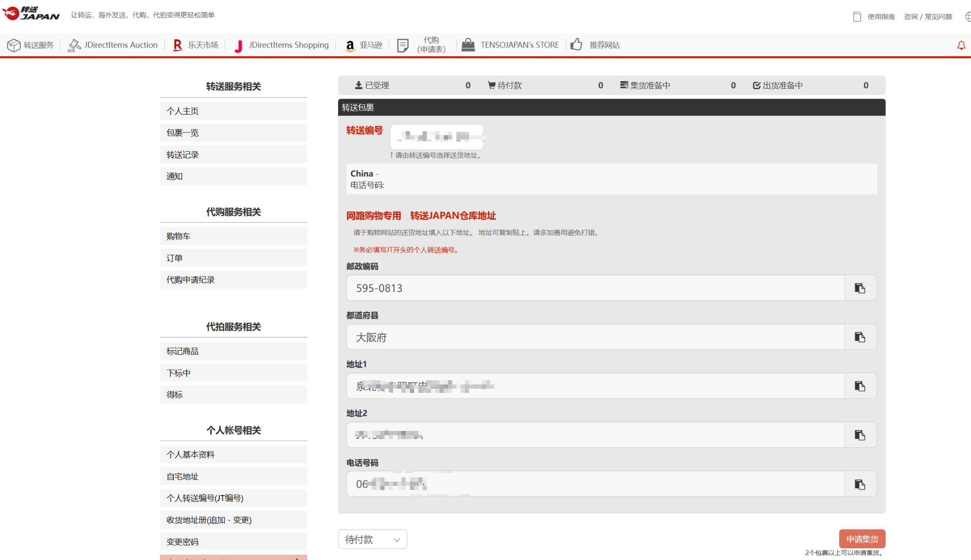Open 包裹一览 in sidebar
Image resolution: width=971 pixels, height=560 pixels.
233,133
